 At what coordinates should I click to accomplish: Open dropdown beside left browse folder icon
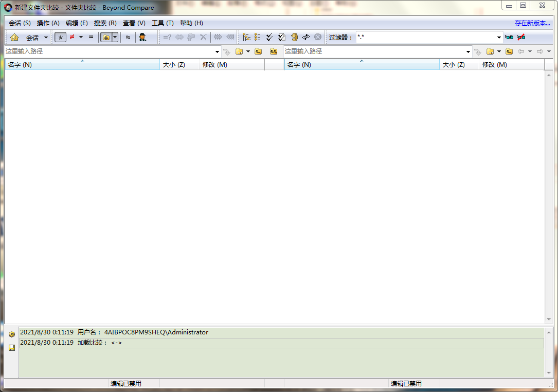click(248, 51)
